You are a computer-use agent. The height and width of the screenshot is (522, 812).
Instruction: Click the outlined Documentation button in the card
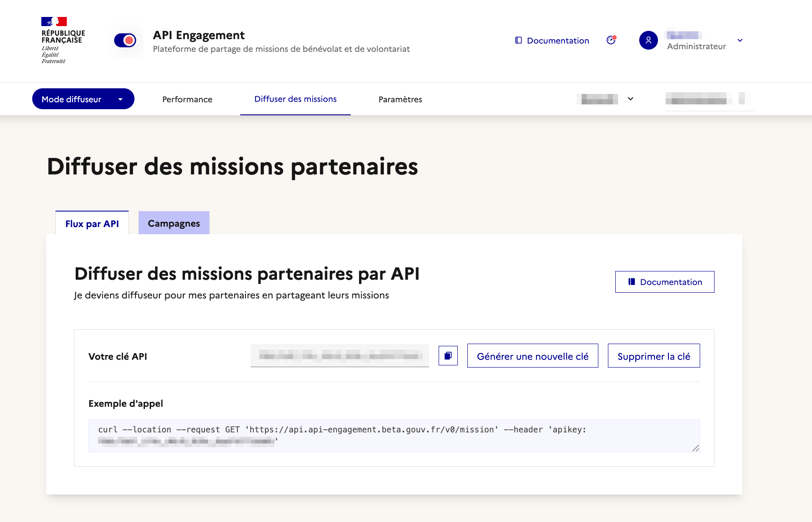coord(664,282)
